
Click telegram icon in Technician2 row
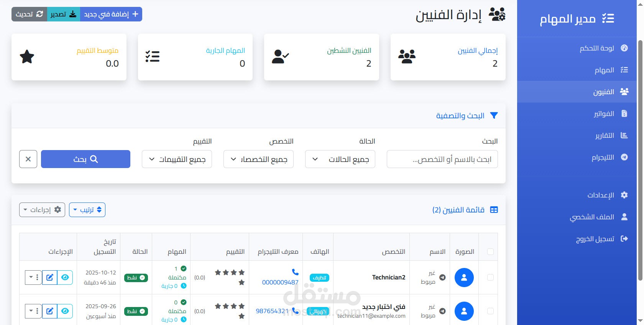click(442, 278)
